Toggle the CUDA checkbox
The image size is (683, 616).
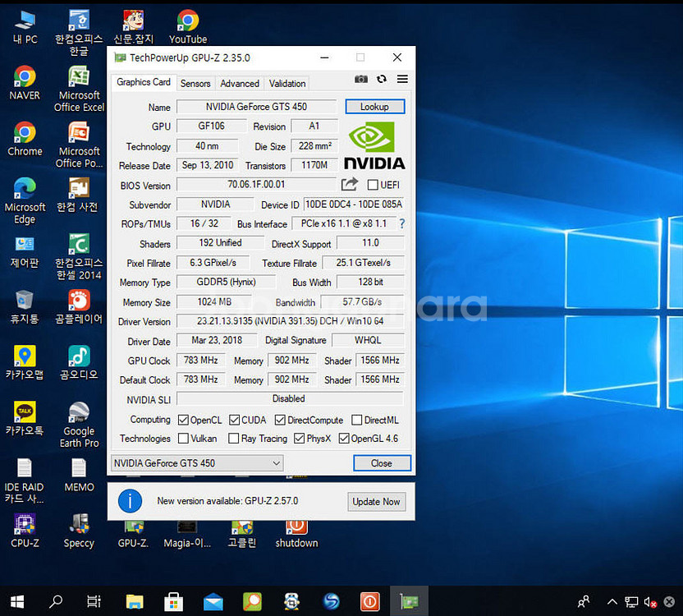pyautogui.click(x=234, y=421)
